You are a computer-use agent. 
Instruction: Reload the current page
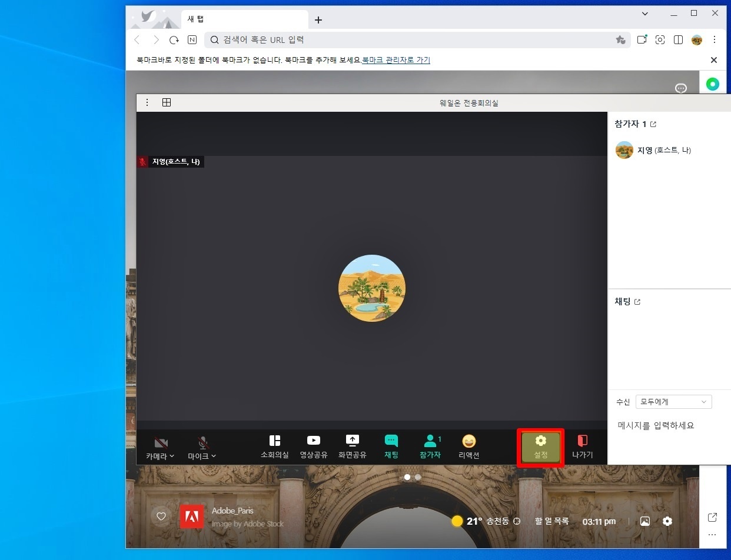click(x=174, y=40)
